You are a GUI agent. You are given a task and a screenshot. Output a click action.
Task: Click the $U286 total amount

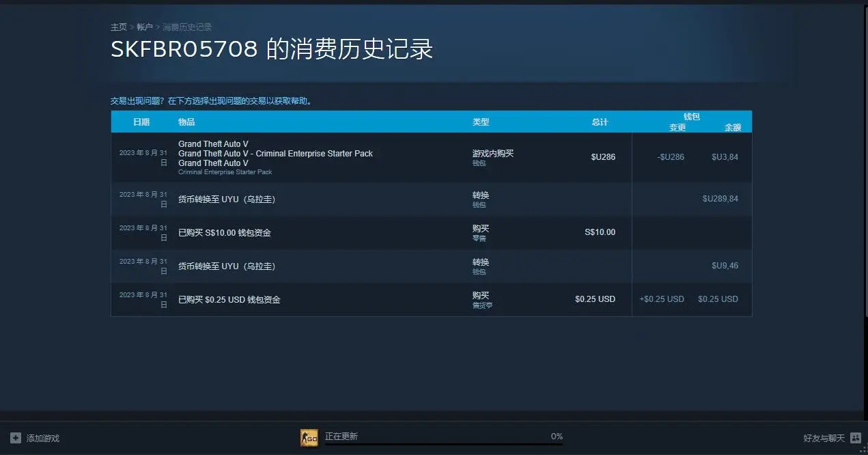point(603,157)
